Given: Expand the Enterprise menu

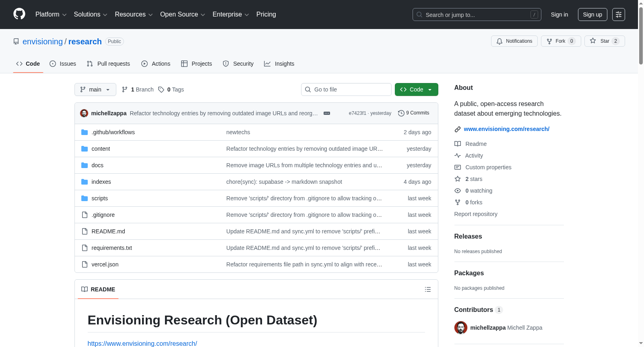Looking at the screenshot, I should pyautogui.click(x=231, y=15).
